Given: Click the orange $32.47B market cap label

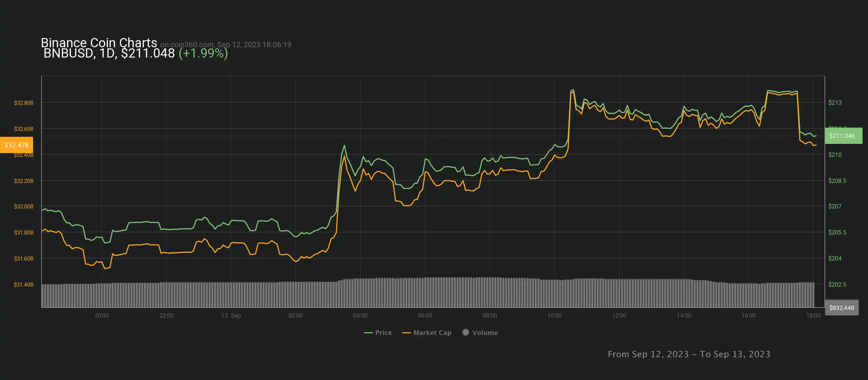Looking at the screenshot, I should tap(17, 145).
